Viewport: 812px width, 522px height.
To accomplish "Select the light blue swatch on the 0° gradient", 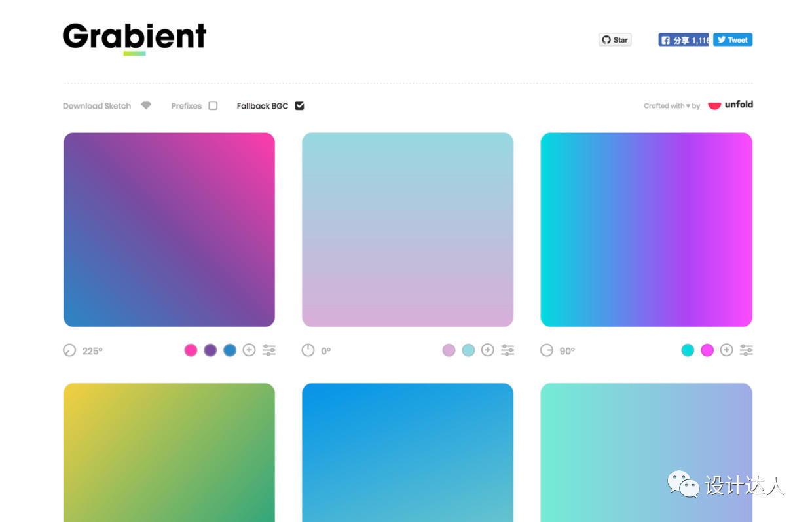I will pyautogui.click(x=468, y=350).
